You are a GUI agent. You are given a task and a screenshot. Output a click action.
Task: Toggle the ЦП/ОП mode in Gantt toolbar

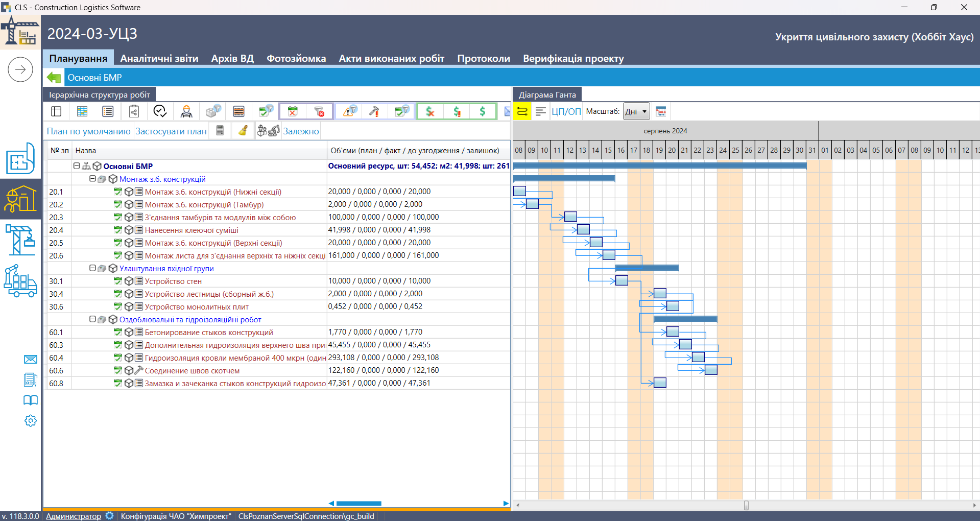click(x=566, y=111)
